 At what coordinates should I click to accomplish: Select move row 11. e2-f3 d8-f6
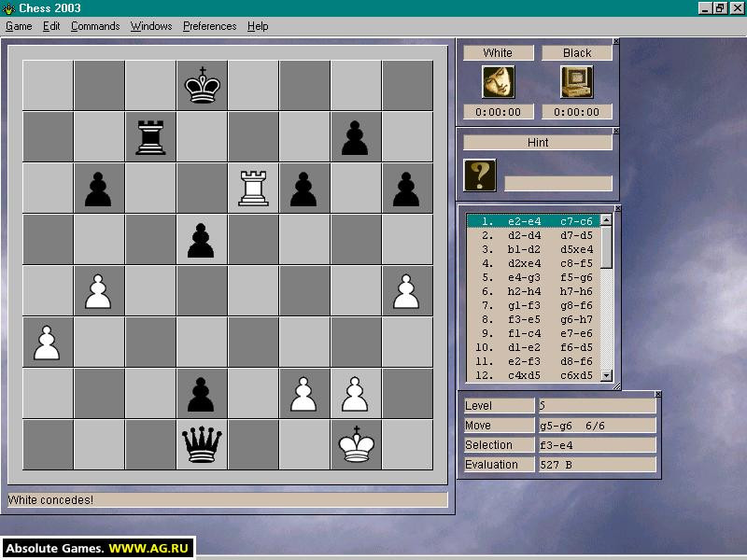[x=533, y=361]
